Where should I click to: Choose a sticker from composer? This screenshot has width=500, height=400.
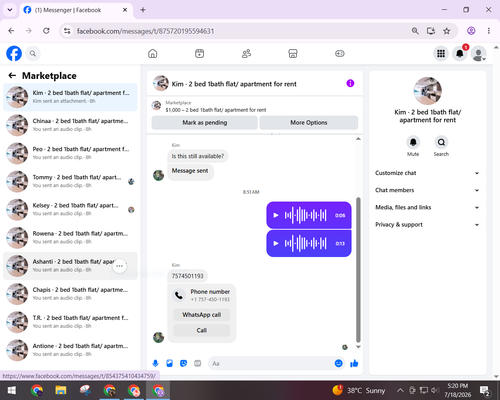pos(183,363)
